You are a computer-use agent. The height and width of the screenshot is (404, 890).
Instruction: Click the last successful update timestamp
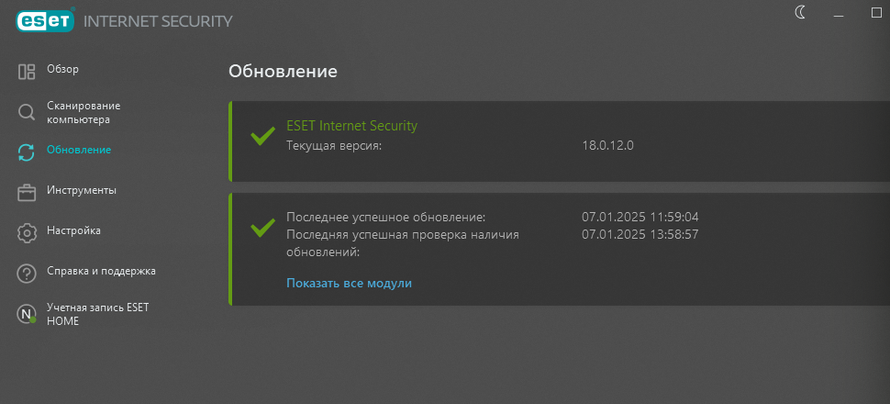(640, 216)
